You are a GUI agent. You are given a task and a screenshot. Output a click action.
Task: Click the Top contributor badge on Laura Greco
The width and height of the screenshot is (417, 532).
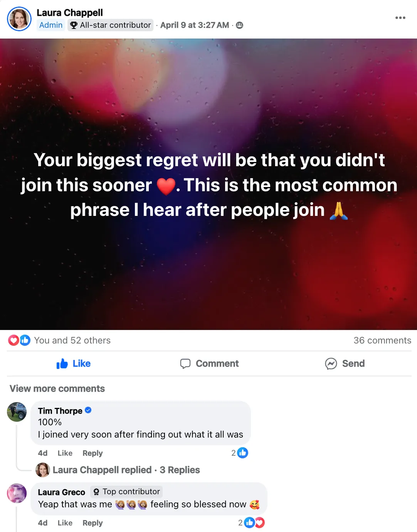click(x=126, y=492)
